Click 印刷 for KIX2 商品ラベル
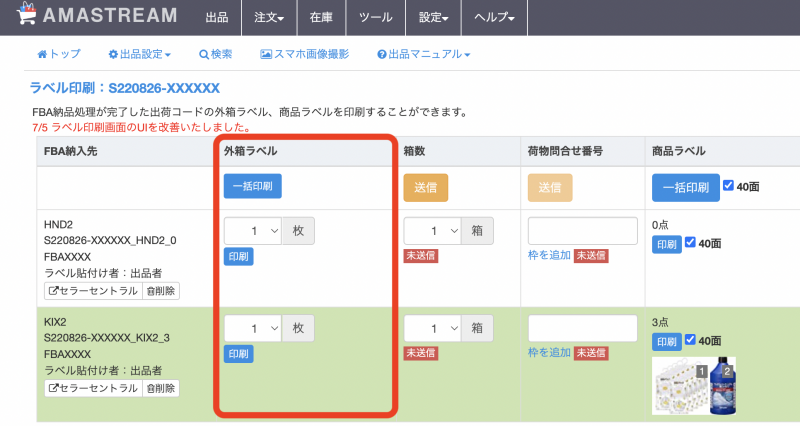This screenshot has height=426, width=800. (x=667, y=342)
